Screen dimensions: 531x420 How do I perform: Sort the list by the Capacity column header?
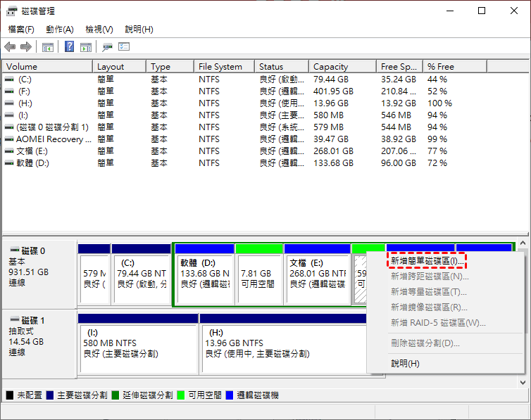coord(331,67)
